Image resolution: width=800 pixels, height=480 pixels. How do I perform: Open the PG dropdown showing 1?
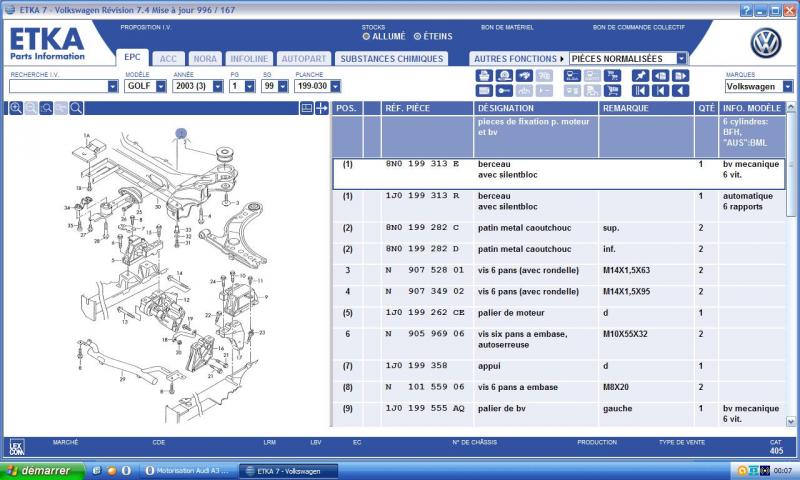point(249,86)
